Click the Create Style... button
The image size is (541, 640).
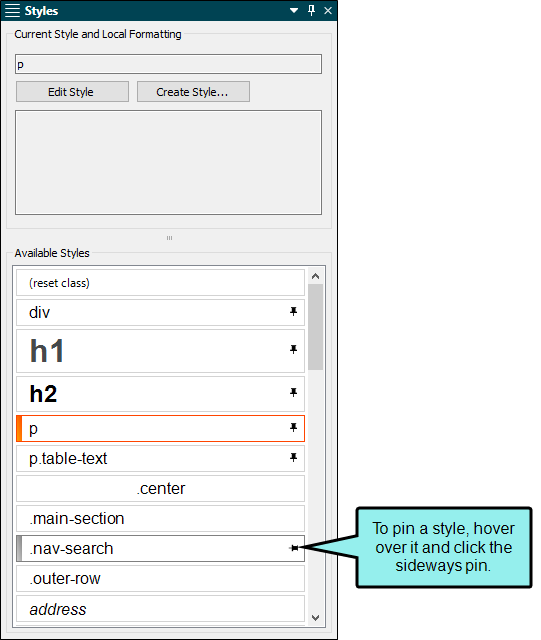(x=193, y=91)
